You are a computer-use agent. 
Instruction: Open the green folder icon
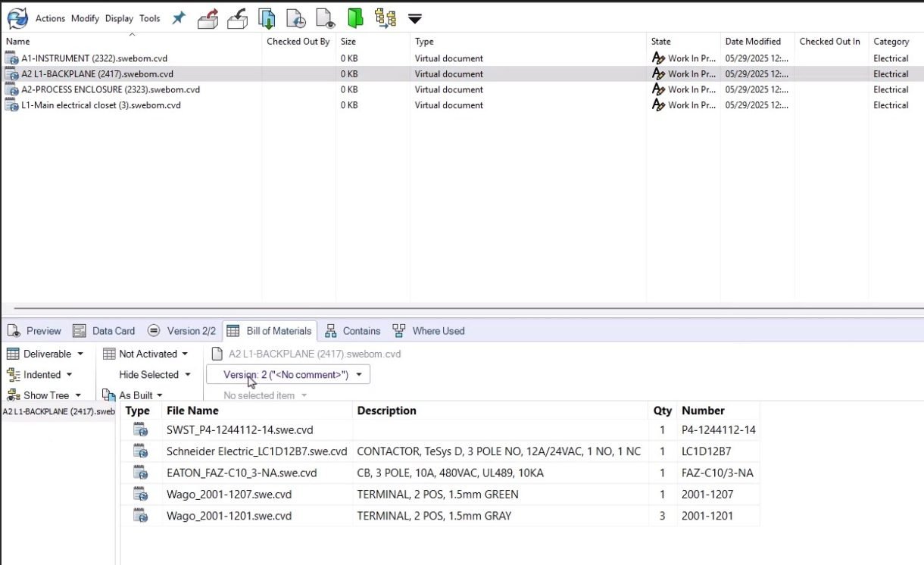click(x=355, y=18)
